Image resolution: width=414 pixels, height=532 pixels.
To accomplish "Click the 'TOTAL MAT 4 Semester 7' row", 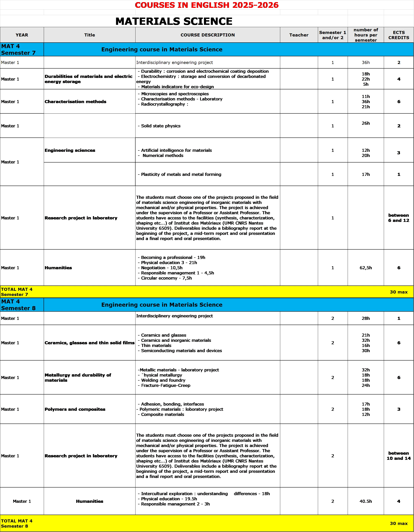I will (17, 292).
